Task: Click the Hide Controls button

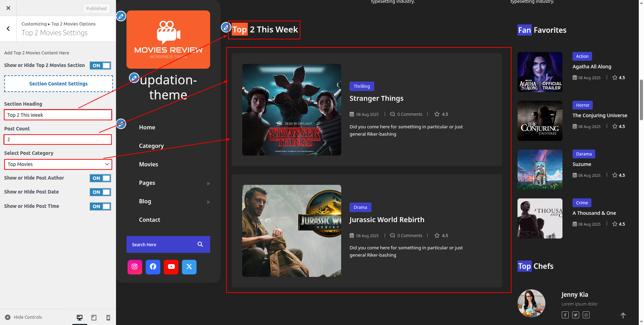Action: [x=23, y=317]
